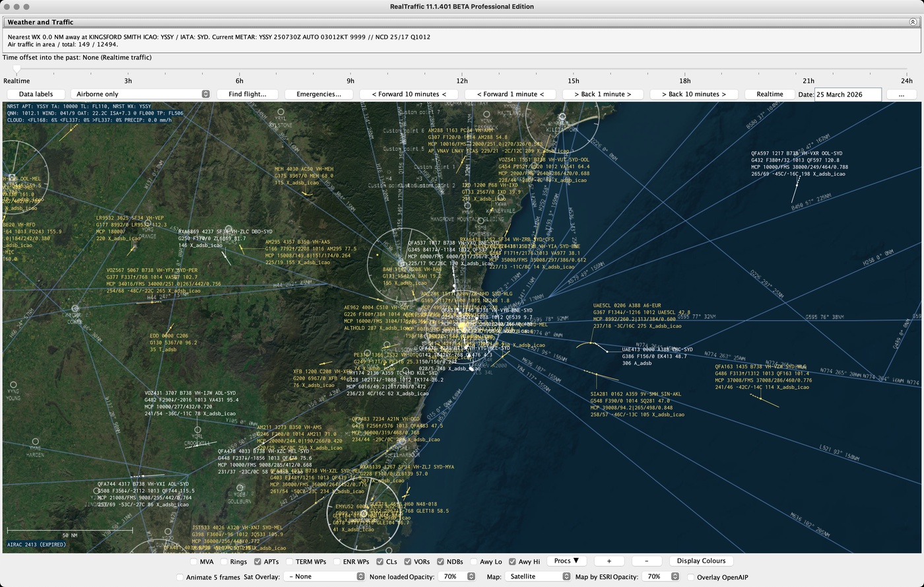Click the Find flight... button
924x587 pixels.
click(247, 94)
